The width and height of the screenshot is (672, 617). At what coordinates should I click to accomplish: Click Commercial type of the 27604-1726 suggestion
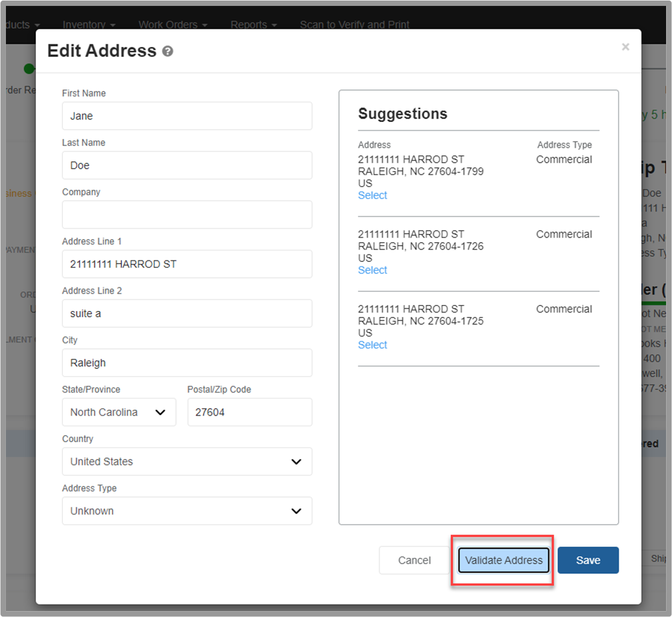[564, 235]
